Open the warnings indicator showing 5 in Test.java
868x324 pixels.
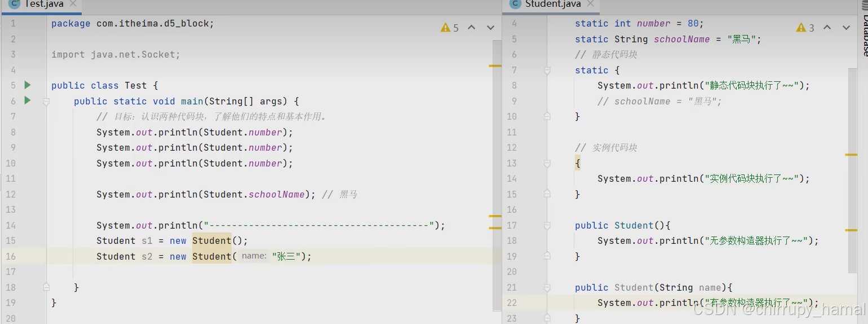pyautogui.click(x=450, y=28)
